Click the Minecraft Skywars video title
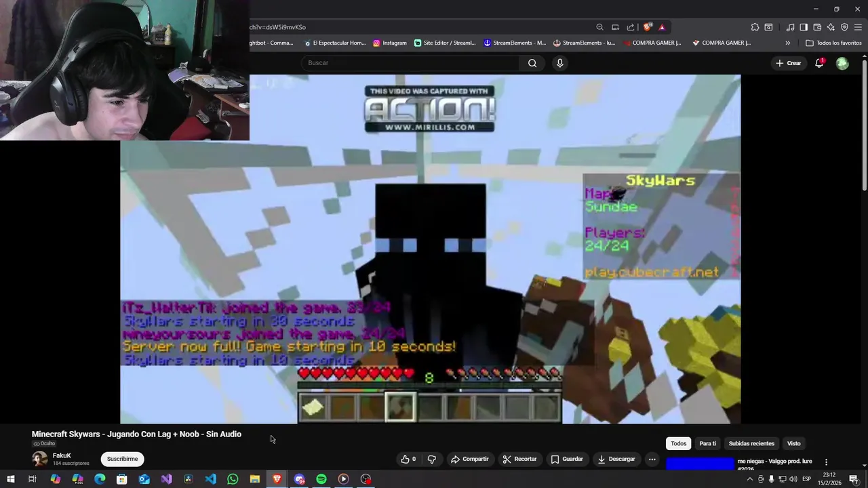 [136, 434]
